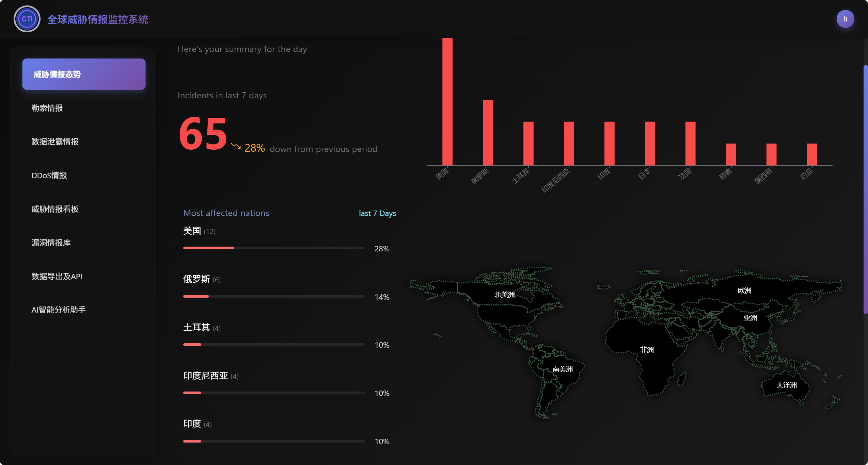The height and width of the screenshot is (465, 868).
Task: Switch to 威胁情报看板
Action: coord(55,209)
